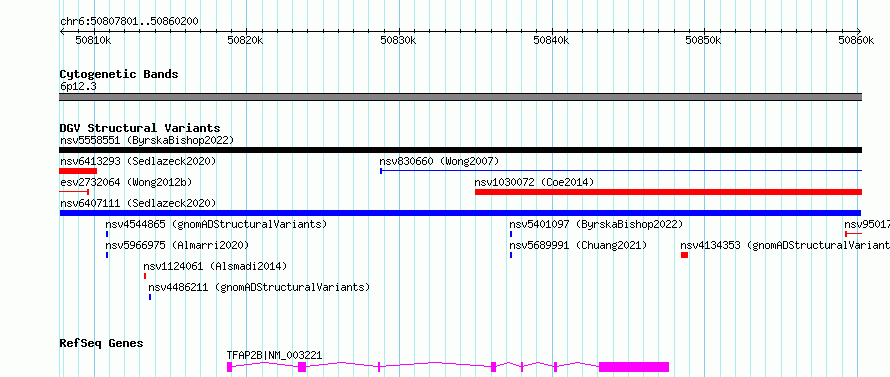
Task: Open the nsv5966975 (Almarri2020) label
Action: coord(177,245)
